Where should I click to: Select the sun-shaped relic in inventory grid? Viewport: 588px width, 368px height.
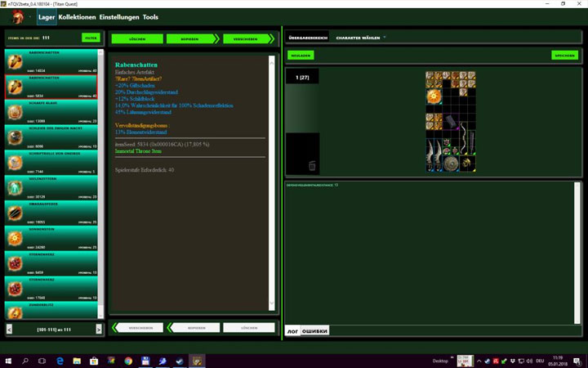433,96
